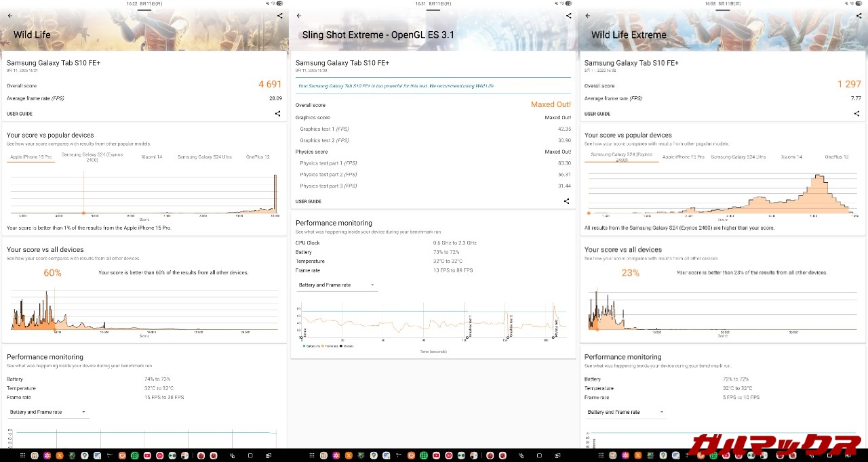The width and height of the screenshot is (868, 462).
Task: Select Apple iPhone 15 Pro tab in Wild Life Extreme
Action: (x=683, y=157)
